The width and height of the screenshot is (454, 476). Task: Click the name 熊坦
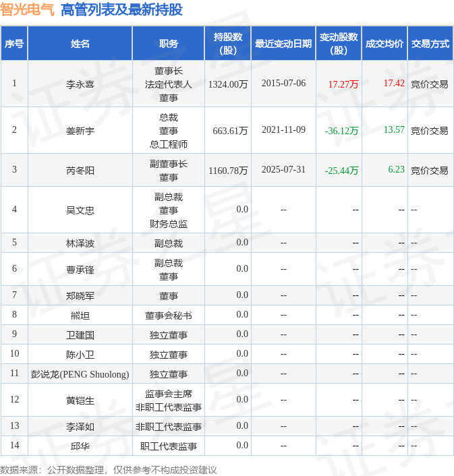[x=80, y=316]
